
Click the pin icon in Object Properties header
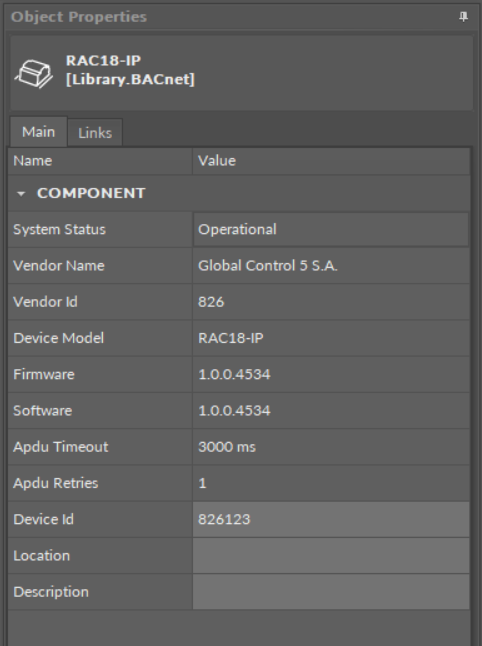(463, 16)
